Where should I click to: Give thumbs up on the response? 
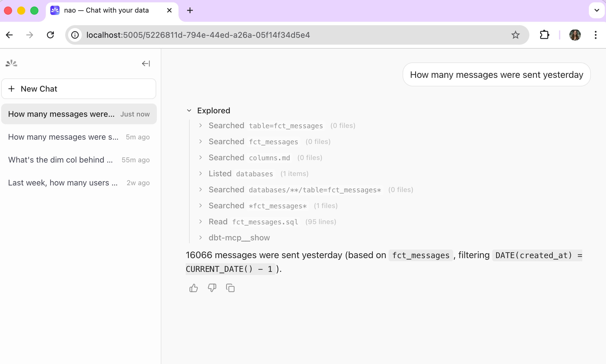[193, 288]
